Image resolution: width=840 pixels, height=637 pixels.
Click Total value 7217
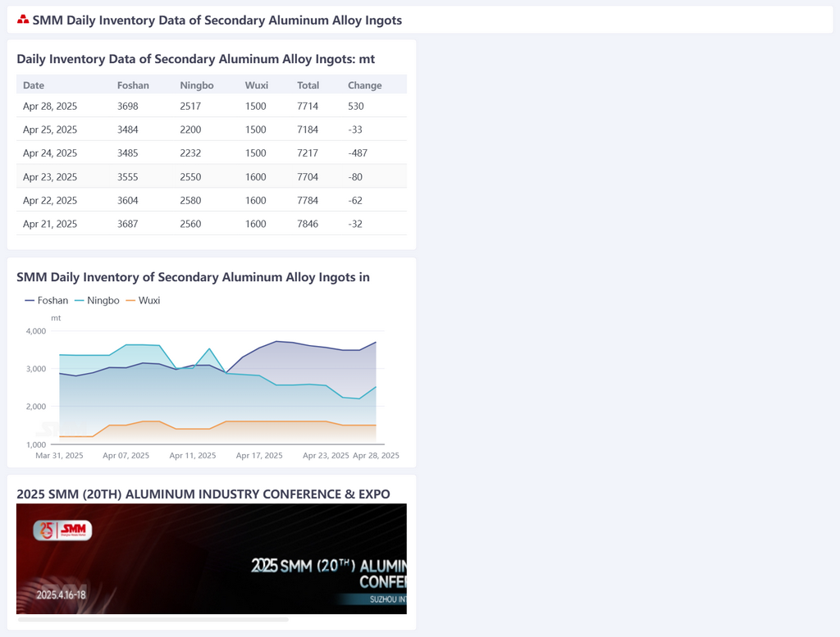click(x=308, y=153)
